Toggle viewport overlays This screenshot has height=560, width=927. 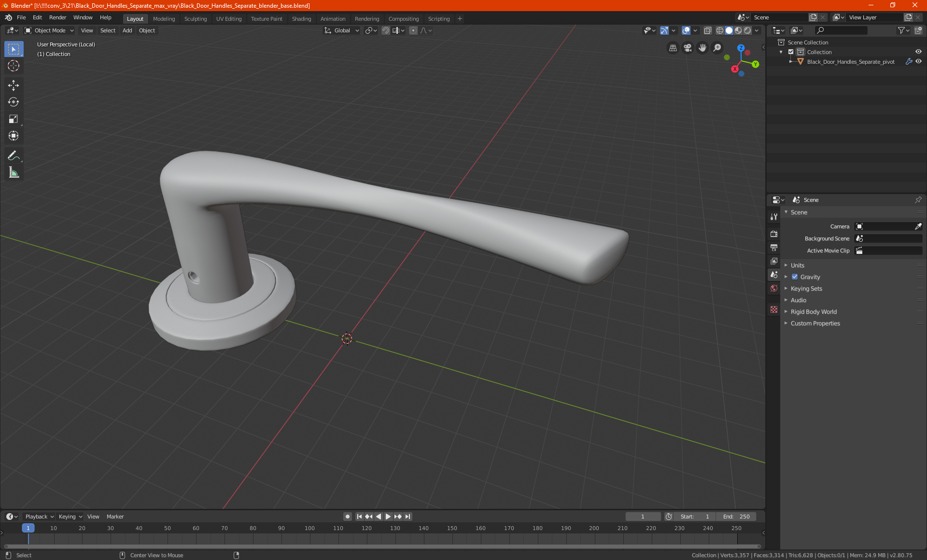click(x=686, y=30)
